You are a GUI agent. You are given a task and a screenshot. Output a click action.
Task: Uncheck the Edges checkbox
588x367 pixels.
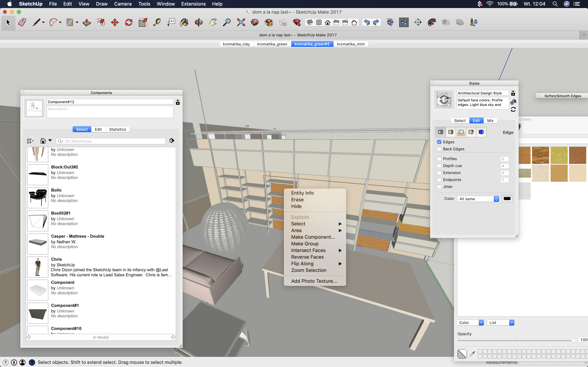coord(439,142)
